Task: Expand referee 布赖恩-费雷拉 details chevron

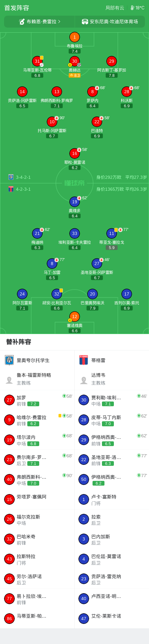Action: click(x=59, y=22)
